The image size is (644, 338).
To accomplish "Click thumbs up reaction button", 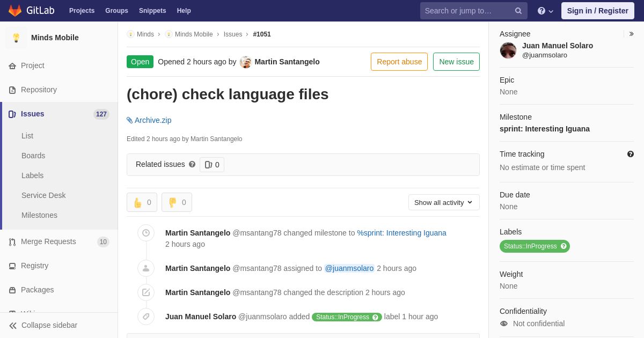I will tap(142, 202).
